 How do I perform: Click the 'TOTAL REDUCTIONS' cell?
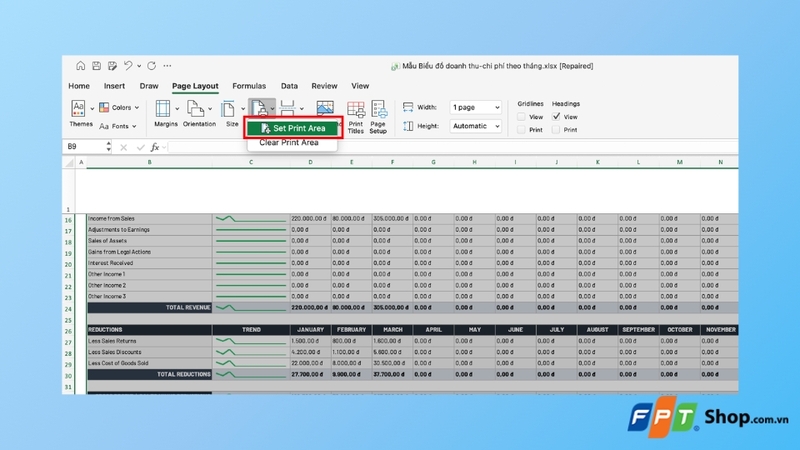149,374
